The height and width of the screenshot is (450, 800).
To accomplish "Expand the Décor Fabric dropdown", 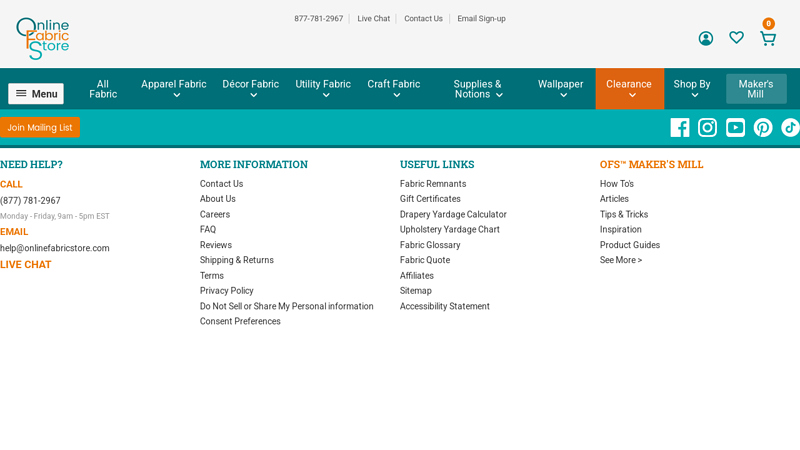I will [250, 89].
